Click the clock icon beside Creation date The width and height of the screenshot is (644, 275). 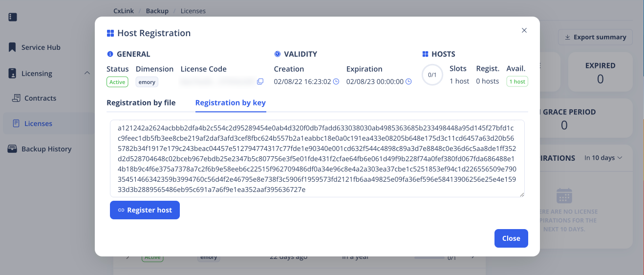(x=336, y=82)
